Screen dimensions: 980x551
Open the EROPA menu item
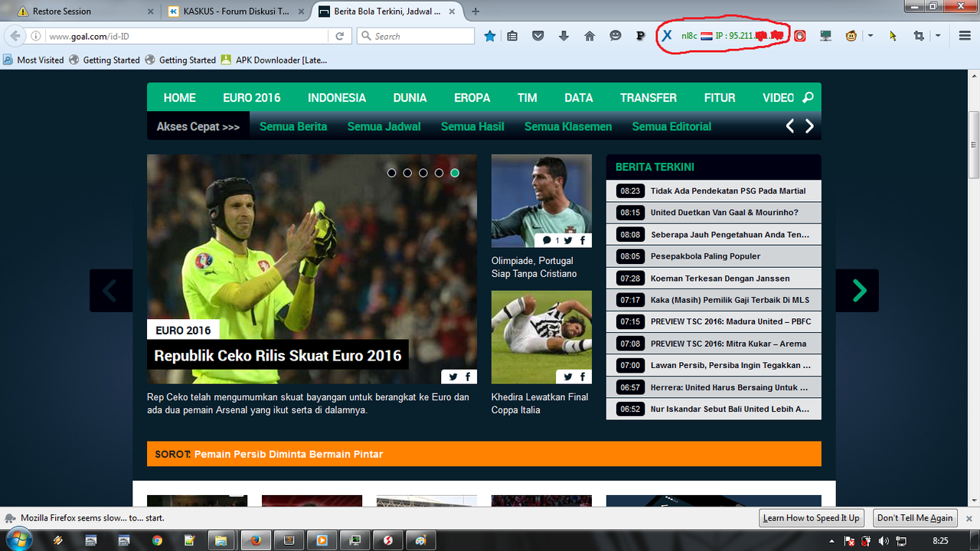coord(472,98)
